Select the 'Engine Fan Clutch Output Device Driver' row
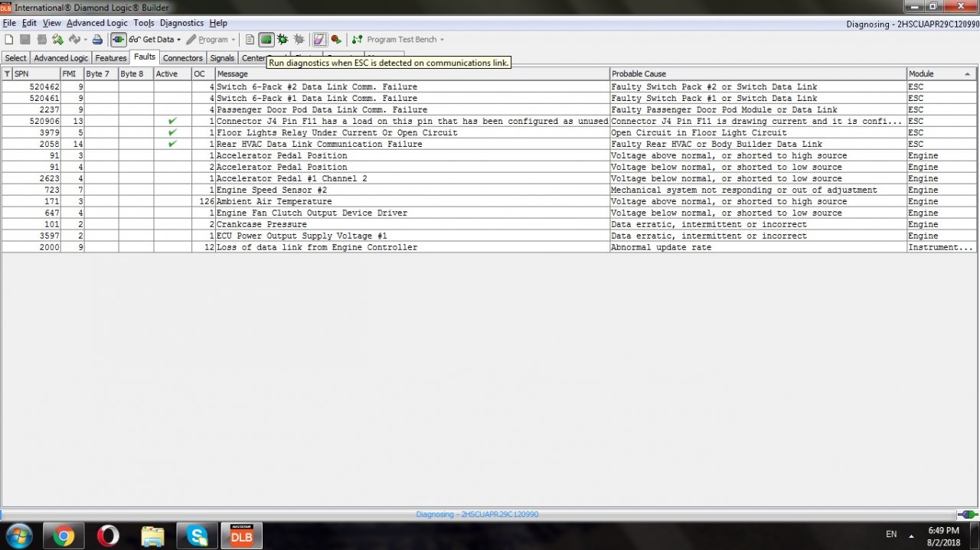 pos(489,213)
